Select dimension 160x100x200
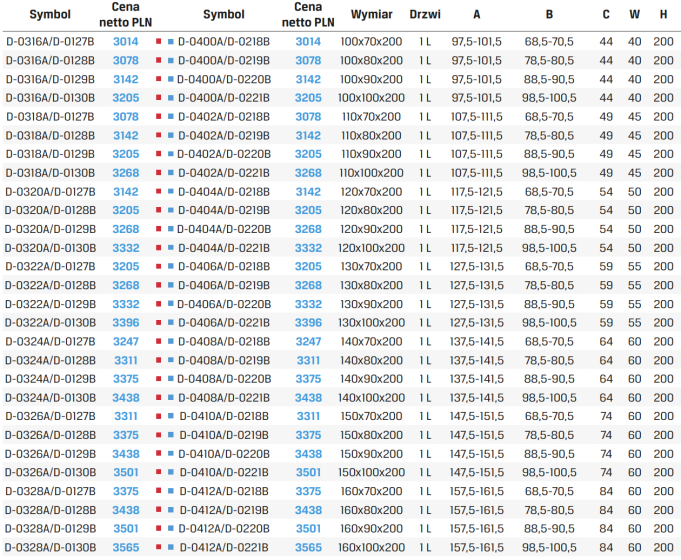This screenshot has width=681, height=560. [371, 547]
